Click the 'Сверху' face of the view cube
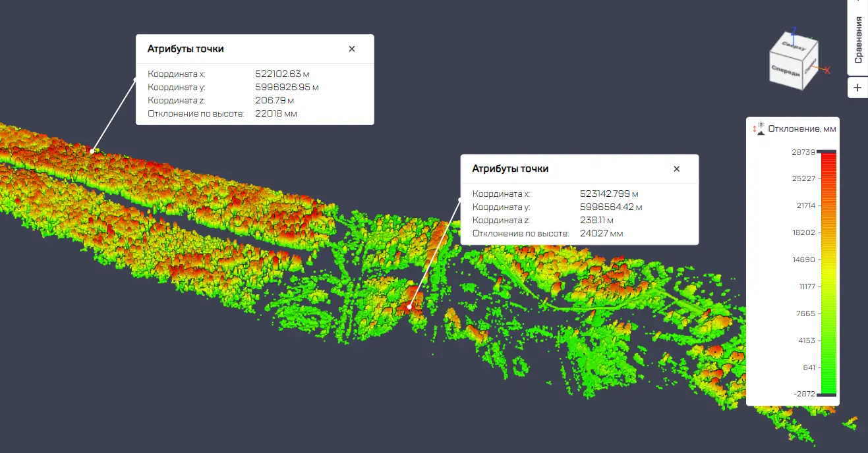Viewport: 868px width, 453px height. tap(794, 45)
